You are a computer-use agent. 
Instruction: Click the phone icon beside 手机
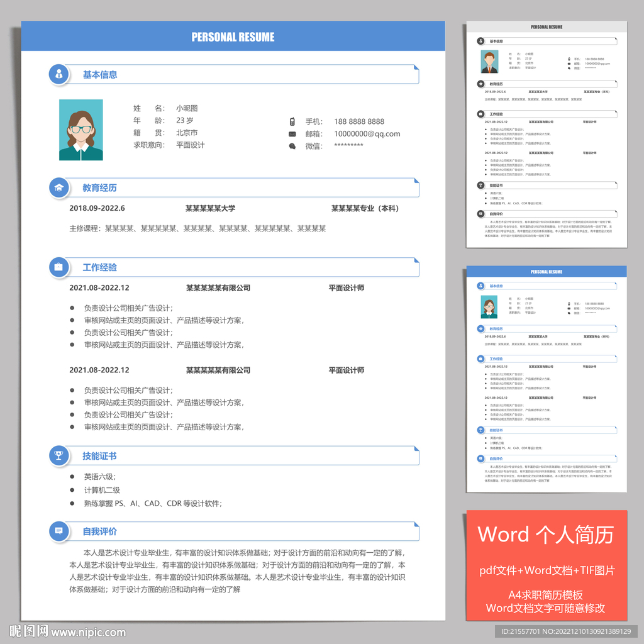[x=292, y=121]
